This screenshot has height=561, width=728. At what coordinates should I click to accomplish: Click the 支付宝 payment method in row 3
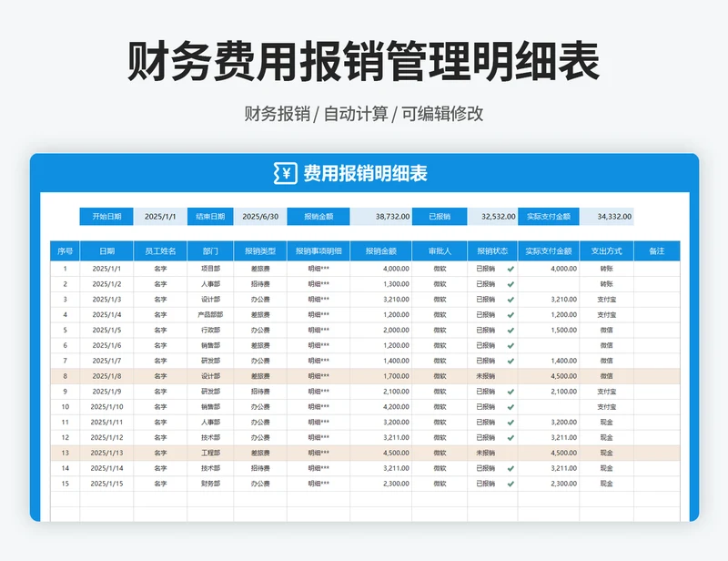[x=606, y=300]
